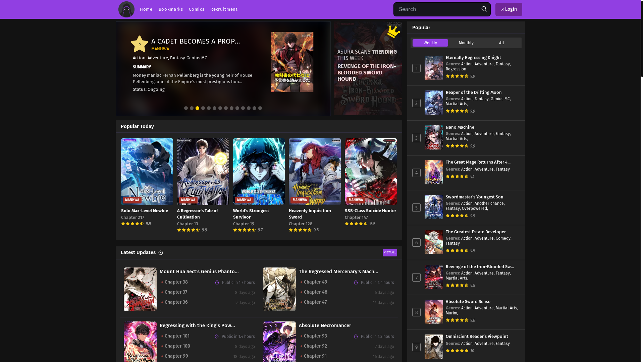Click the Genius MC genre in slider
644x362 pixels.
[x=197, y=58]
